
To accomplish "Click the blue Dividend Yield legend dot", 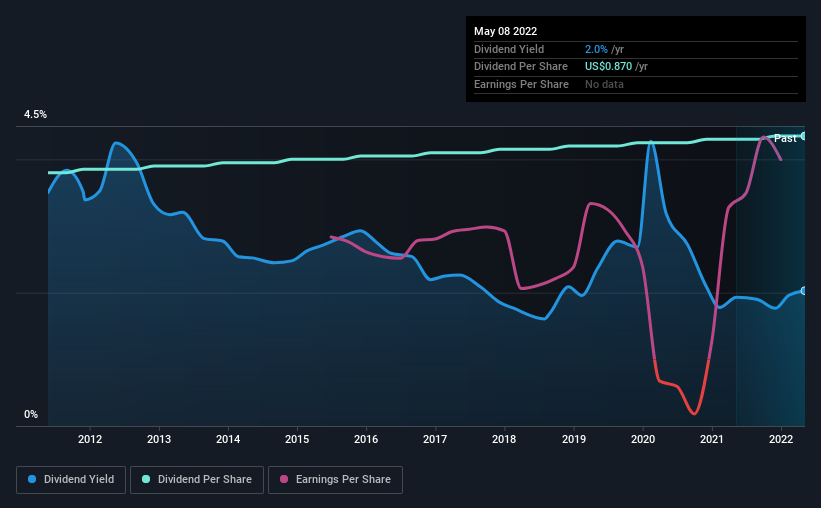I will (32, 479).
